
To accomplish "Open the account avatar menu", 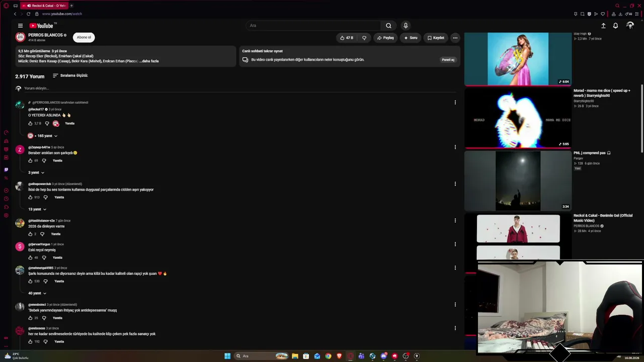I will tap(630, 26).
